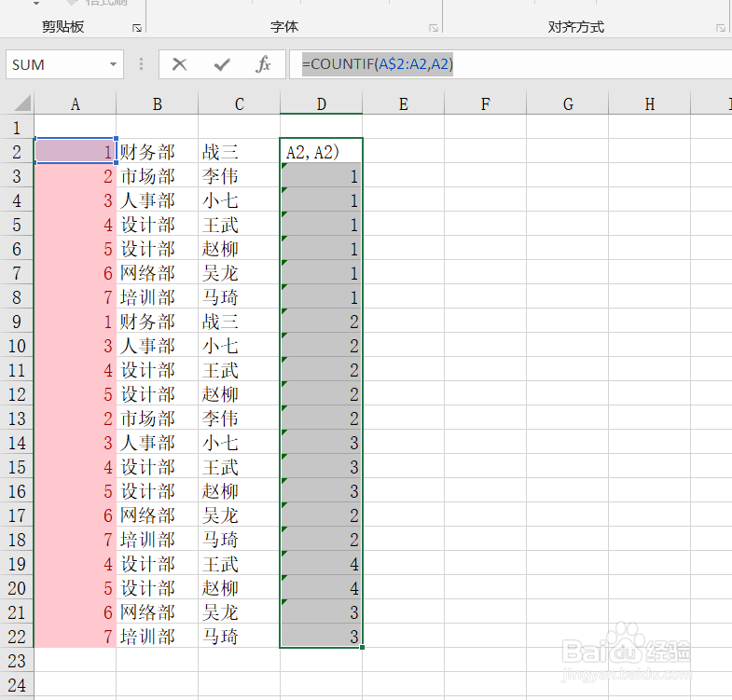Click 赵柳 in row 20
Image resolution: width=732 pixels, height=700 pixels.
220,588
